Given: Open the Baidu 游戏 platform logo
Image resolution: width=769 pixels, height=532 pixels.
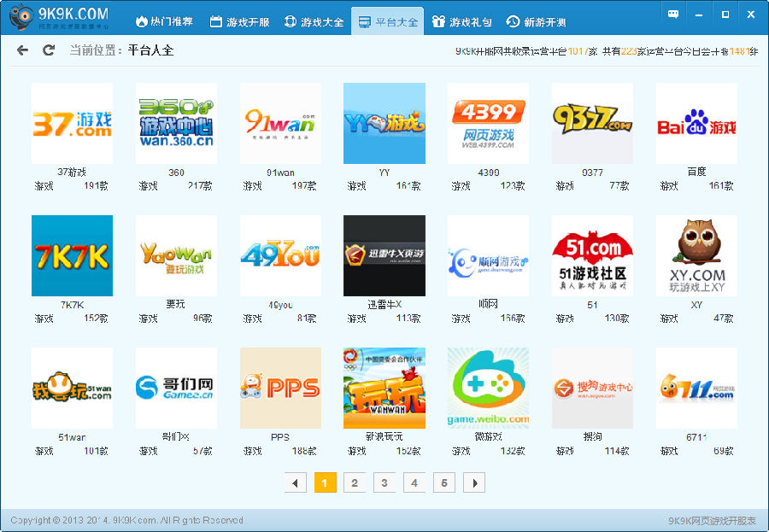Looking at the screenshot, I should [696, 123].
